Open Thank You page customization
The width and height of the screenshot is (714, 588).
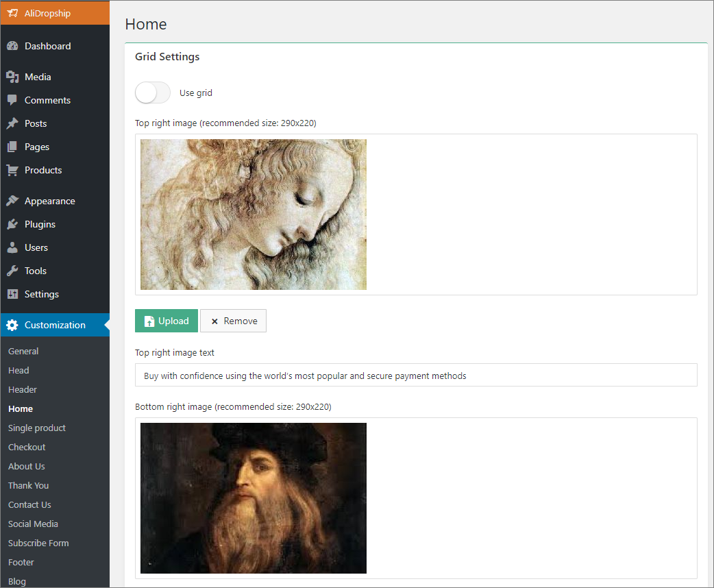[x=28, y=485]
